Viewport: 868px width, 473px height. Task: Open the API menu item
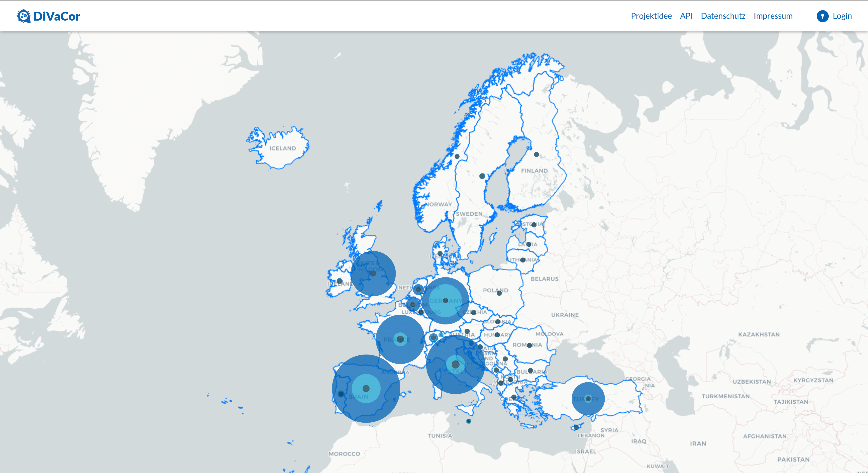tap(686, 16)
